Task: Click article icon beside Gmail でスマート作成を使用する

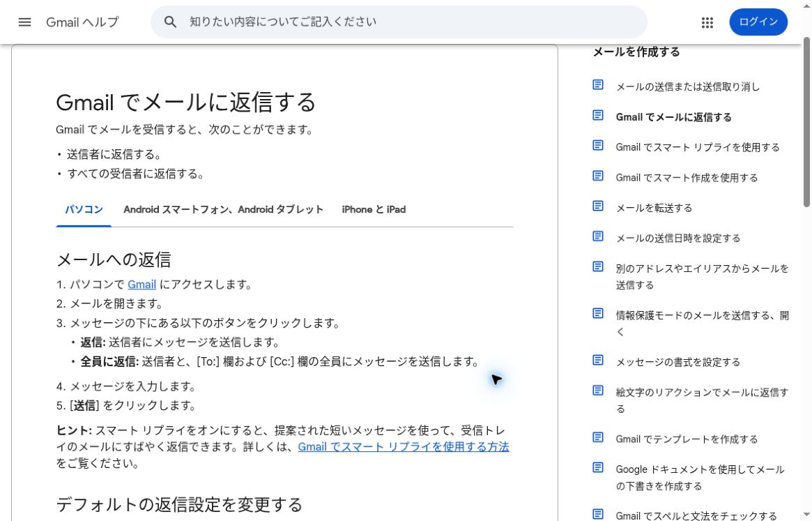Action: 597,176
